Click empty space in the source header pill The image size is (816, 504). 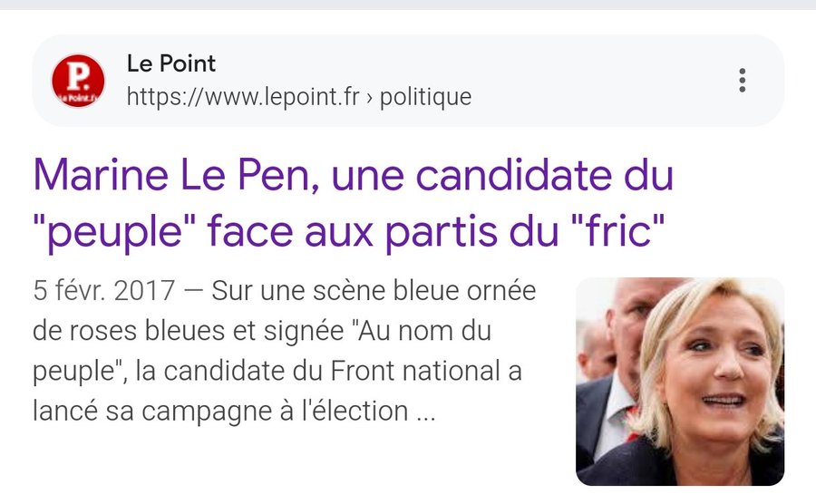(589, 80)
